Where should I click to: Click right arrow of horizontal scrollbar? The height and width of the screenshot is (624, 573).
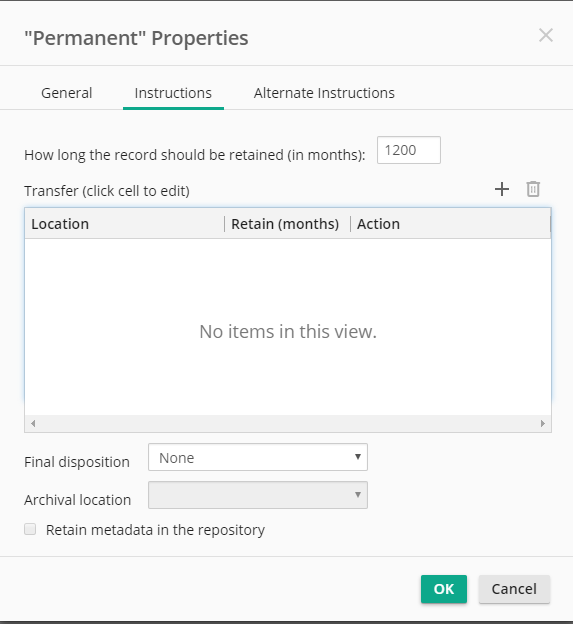pos(543,423)
